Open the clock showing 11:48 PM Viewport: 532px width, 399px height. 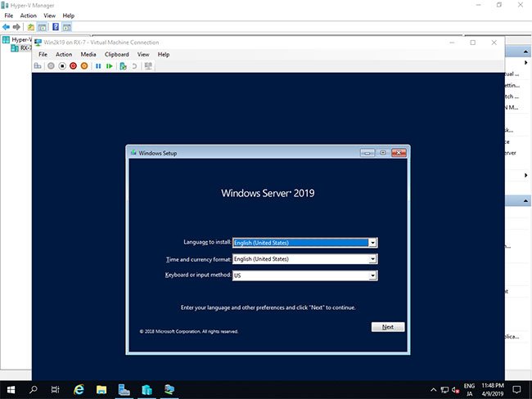(493, 390)
